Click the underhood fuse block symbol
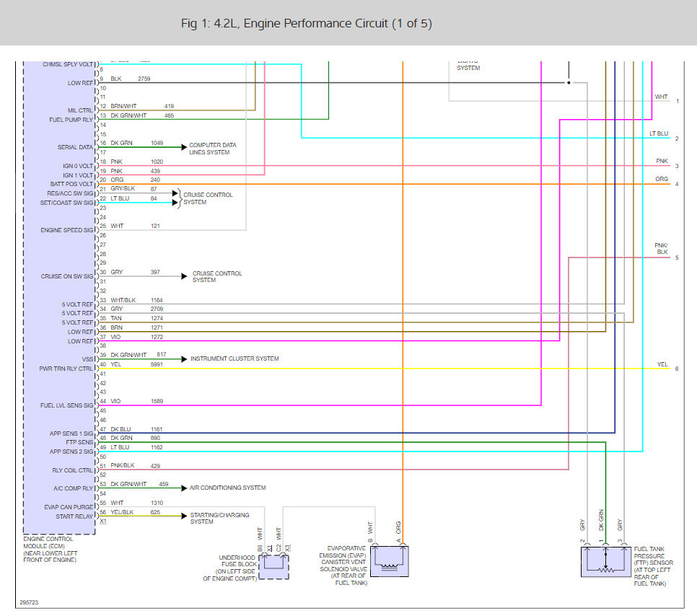This screenshot has width=697, height=616. point(274,567)
